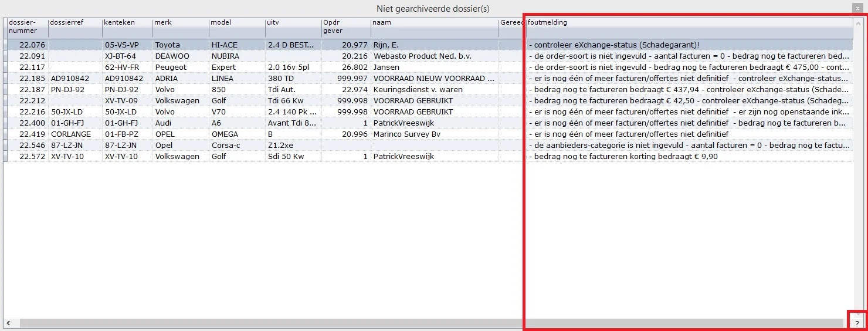Select dossier number 22.572
The width and height of the screenshot is (868, 331).
(32, 156)
